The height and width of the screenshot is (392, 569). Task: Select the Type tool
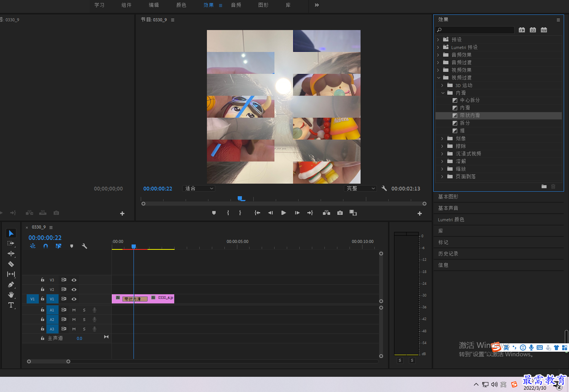(11, 305)
